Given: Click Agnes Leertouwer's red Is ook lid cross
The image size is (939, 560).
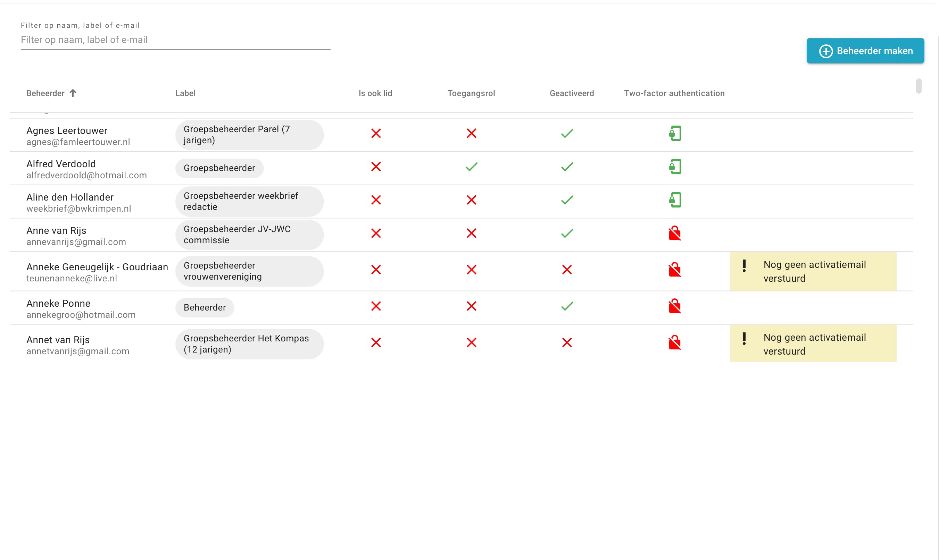Looking at the screenshot, I should [x=376, y=133].
